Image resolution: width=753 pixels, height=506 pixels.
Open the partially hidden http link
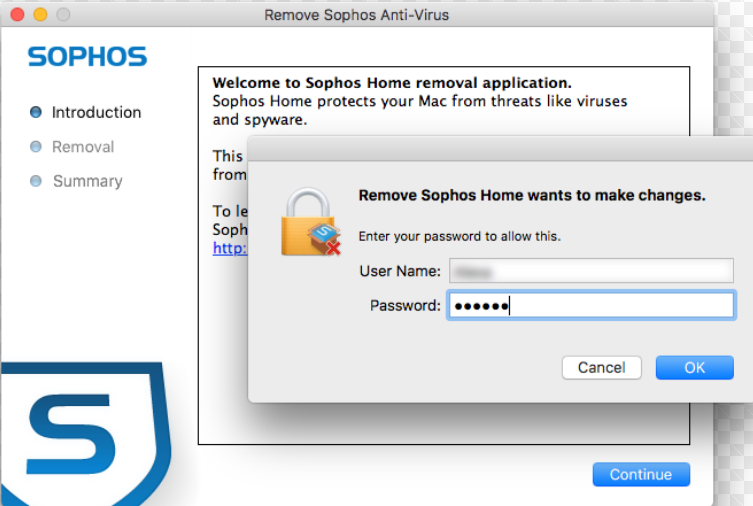coord(229,248)
